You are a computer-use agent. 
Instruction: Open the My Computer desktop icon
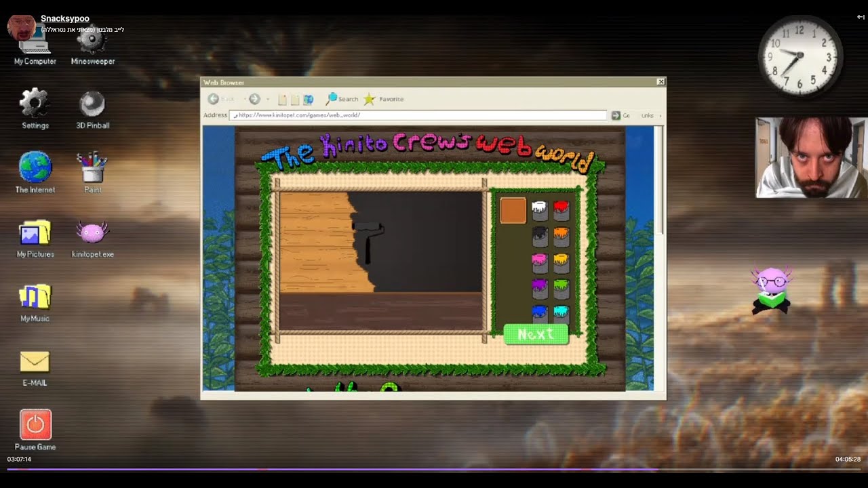(35, 46)
